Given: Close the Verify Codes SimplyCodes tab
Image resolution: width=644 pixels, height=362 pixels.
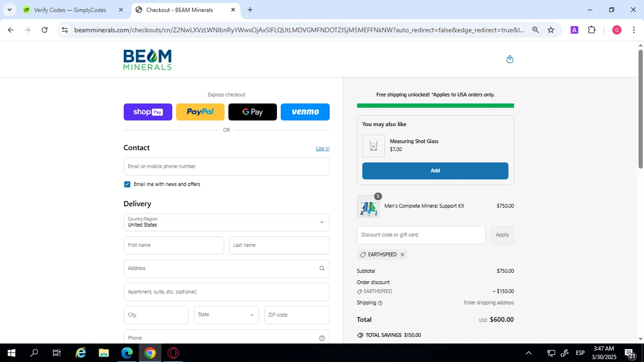Looking at the screenshot, I should click(x=121, y=10).
